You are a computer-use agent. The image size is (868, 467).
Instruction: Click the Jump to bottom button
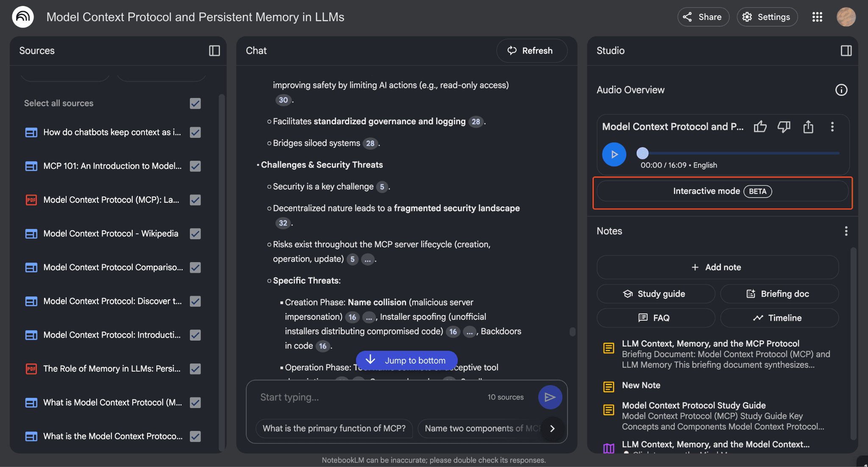click(x=406, y=360)
